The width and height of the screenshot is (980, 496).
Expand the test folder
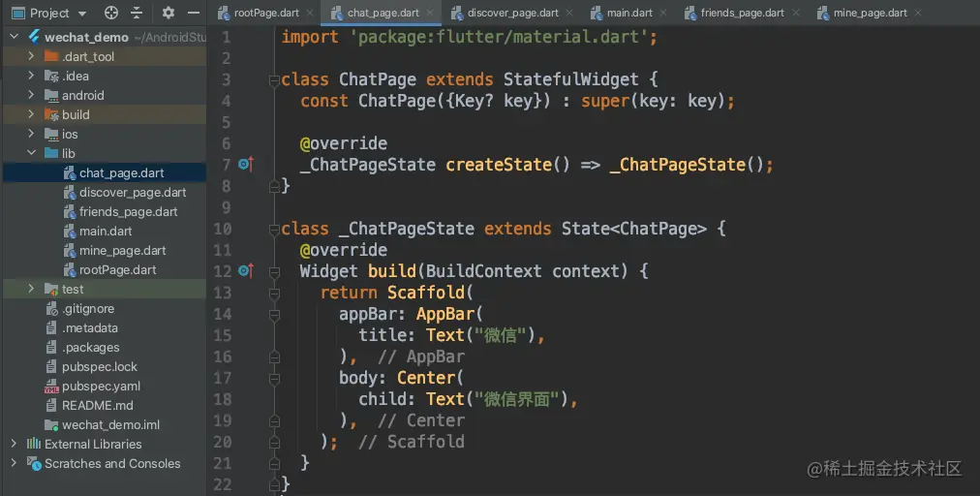31,289
